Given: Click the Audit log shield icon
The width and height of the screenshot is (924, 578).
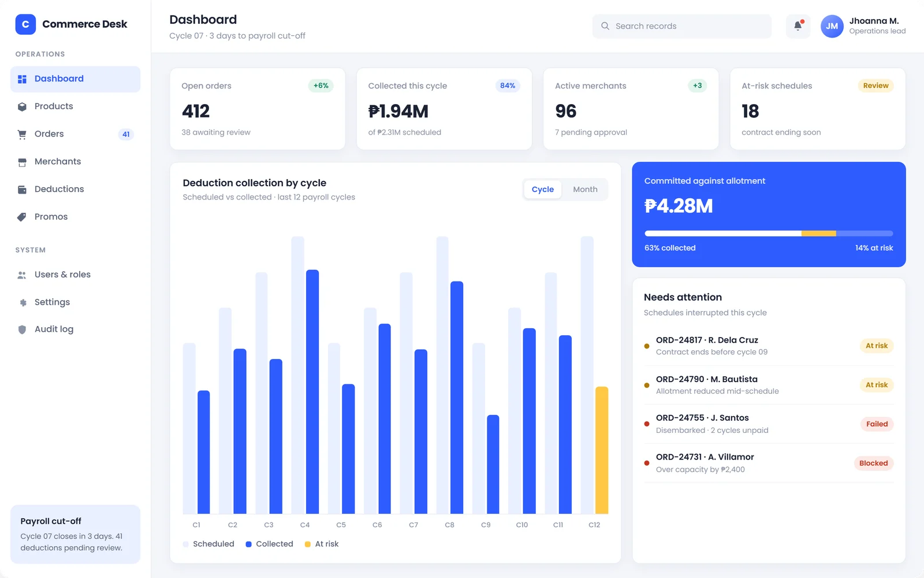Looking at the screenshot, I should pyautogui.click(x=22, y=329).
